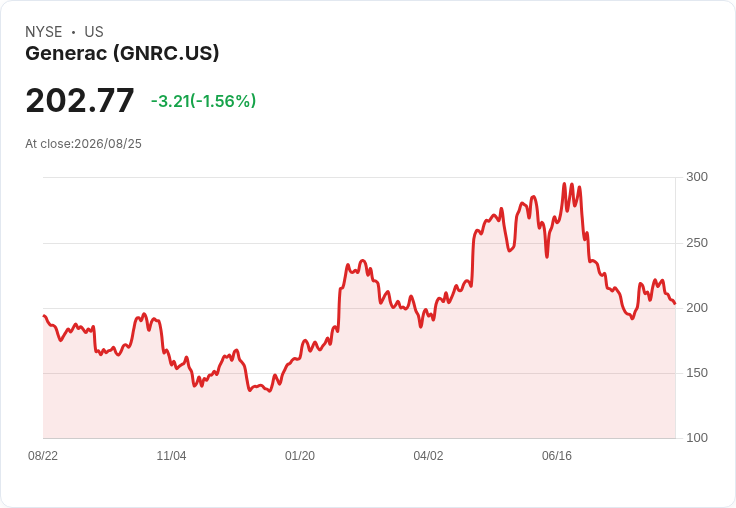This screenshot has height=508, width=736.
Task: Click the 08/22 date axis label
Action: point(43,455)
